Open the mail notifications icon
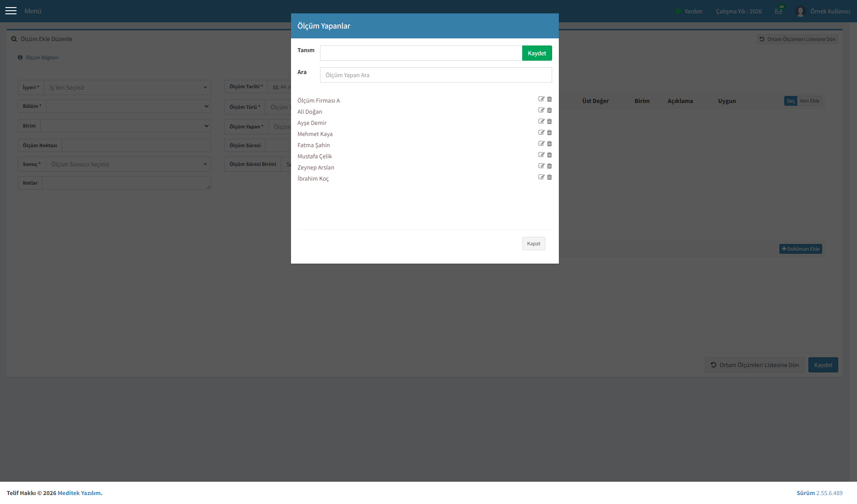Screen dimensions: 857x504 [x=778, y=11]
